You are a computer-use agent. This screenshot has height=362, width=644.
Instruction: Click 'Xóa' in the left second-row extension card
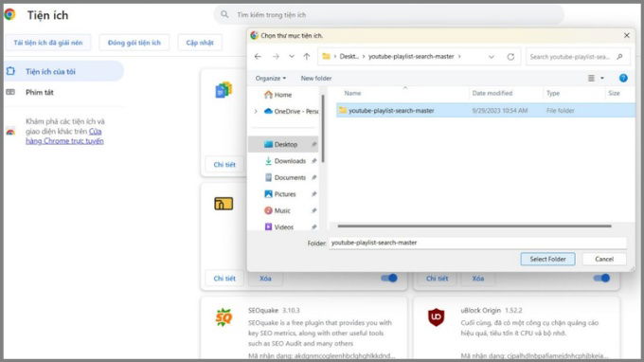(265, 279)
